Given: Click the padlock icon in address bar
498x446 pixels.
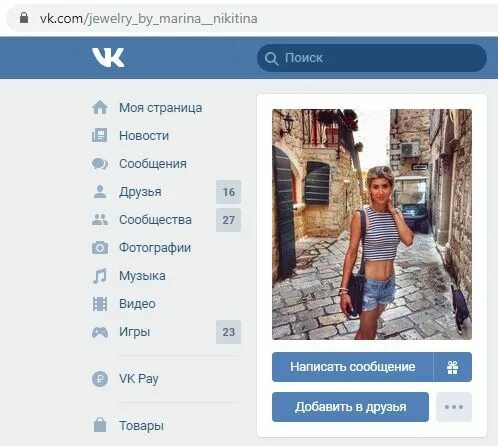Looking at the screenshot, I should click(24, 17).
